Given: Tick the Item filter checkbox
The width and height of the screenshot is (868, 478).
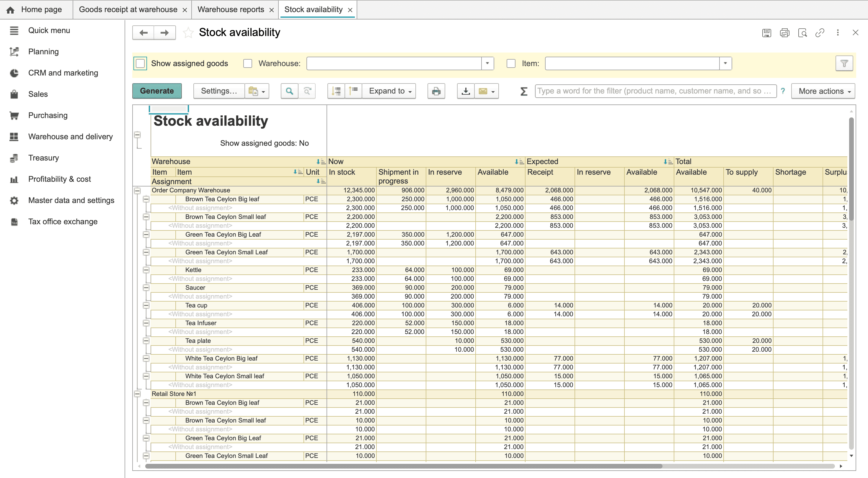Looking at the screenshot, I should coord(511,63).
